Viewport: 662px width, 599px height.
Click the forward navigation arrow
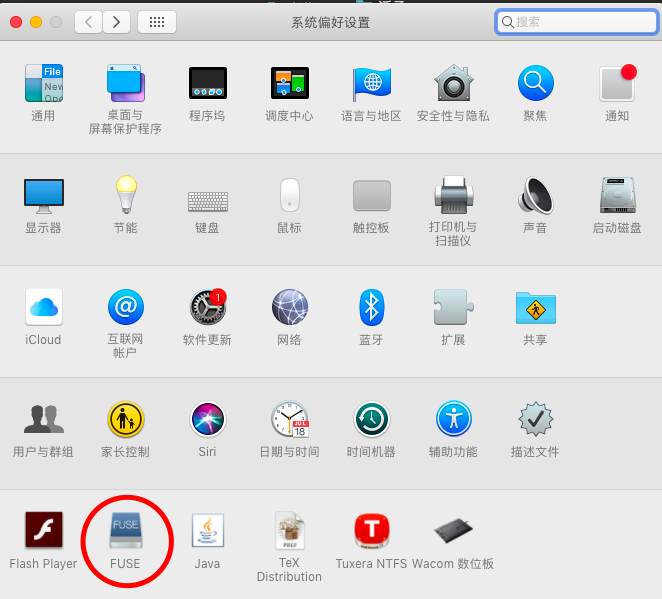click(117, 21)
